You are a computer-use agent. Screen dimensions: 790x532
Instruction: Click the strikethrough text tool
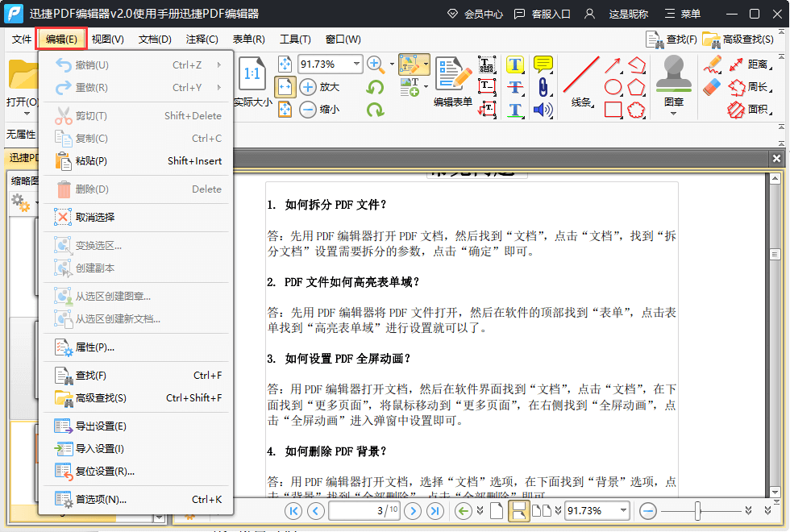pyautogui.click(x=515, y=87)
